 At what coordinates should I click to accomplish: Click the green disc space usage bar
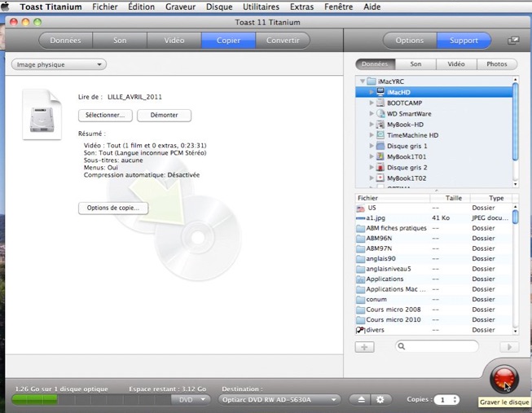coord(34,400)
